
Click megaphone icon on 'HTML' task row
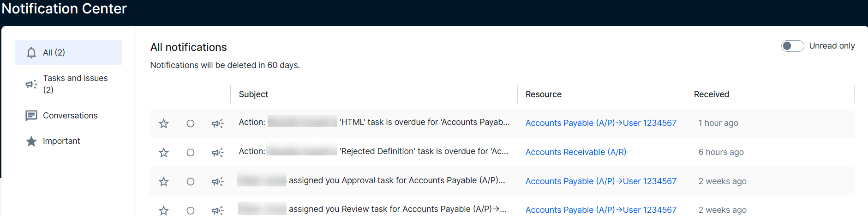coord(217,123)
